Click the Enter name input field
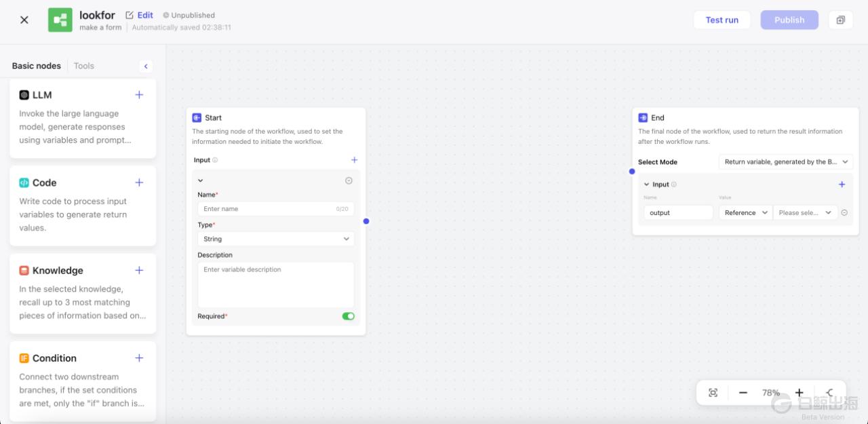This screenshot has width=868, height=424. [268, 209]
